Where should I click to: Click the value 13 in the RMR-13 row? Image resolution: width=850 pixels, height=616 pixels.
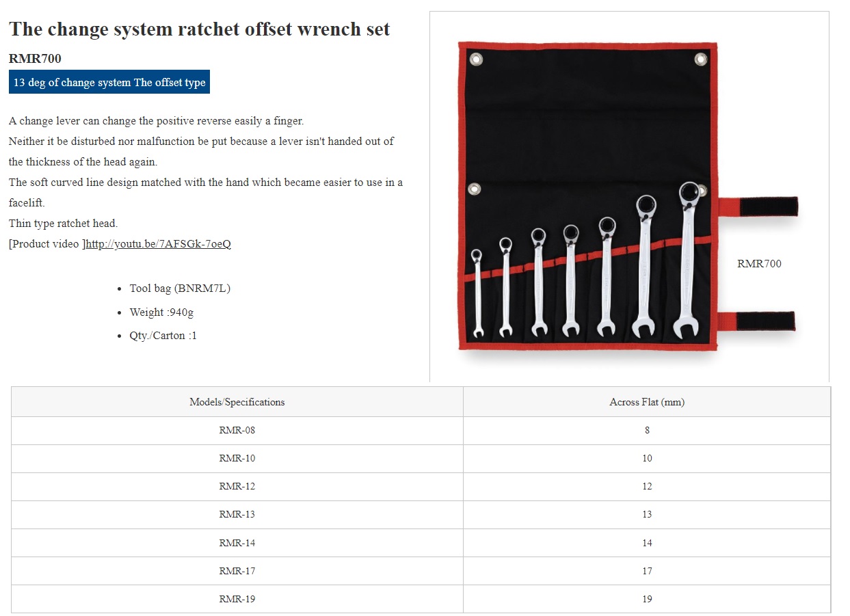tap(647, 515)
